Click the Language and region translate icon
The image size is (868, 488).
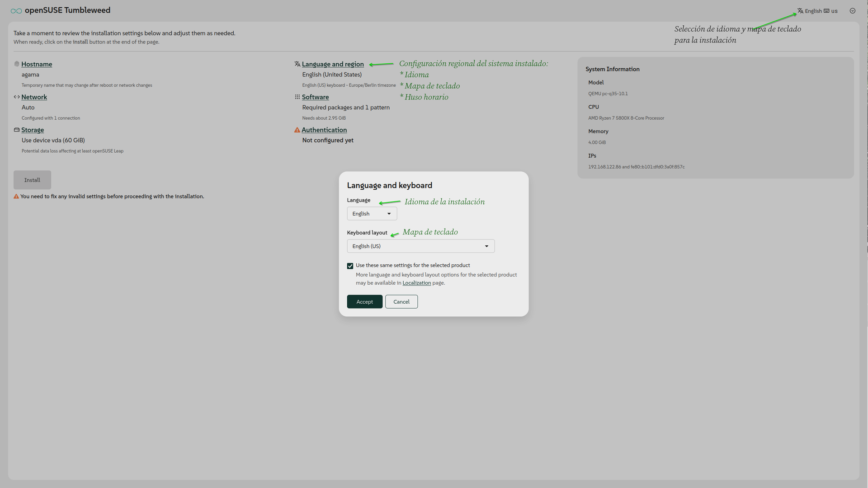click(297, 64)
